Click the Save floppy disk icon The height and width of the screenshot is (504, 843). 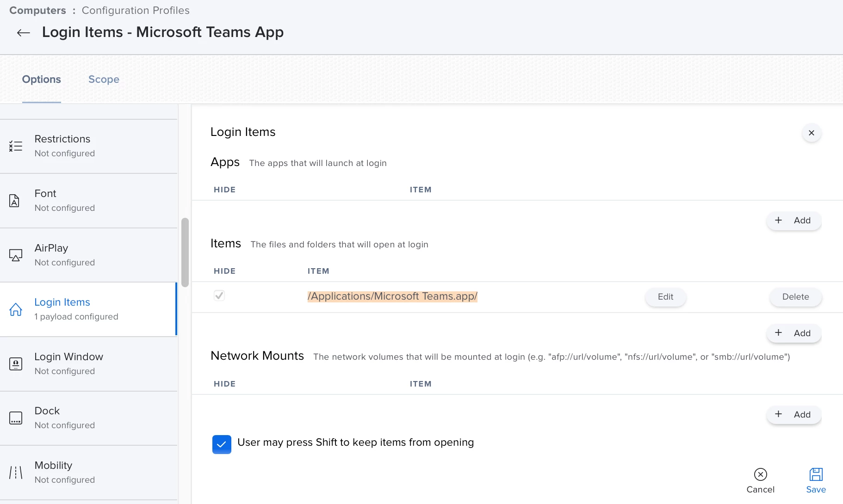click(816, 474)
